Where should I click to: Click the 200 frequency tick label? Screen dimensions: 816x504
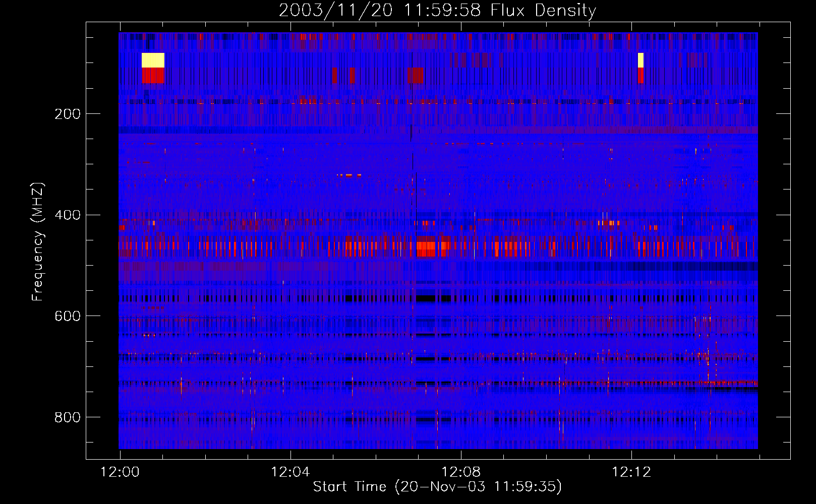click(68, 114)
